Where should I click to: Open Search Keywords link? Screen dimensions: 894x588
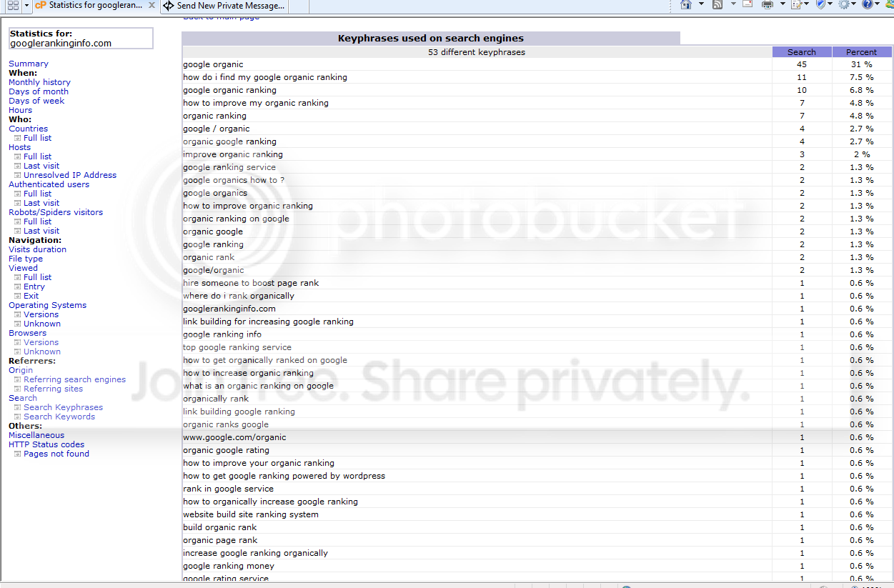coord(59,417)
